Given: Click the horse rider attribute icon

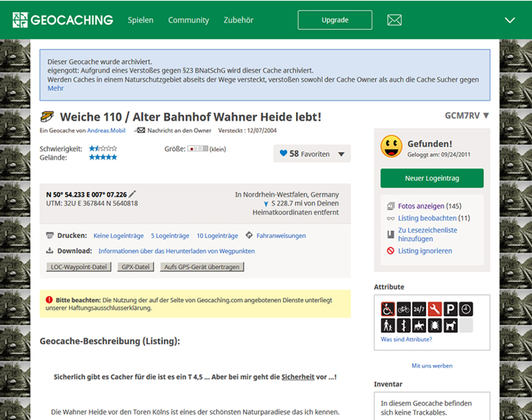Looking at the screenshot, I should tap(419, 325).
